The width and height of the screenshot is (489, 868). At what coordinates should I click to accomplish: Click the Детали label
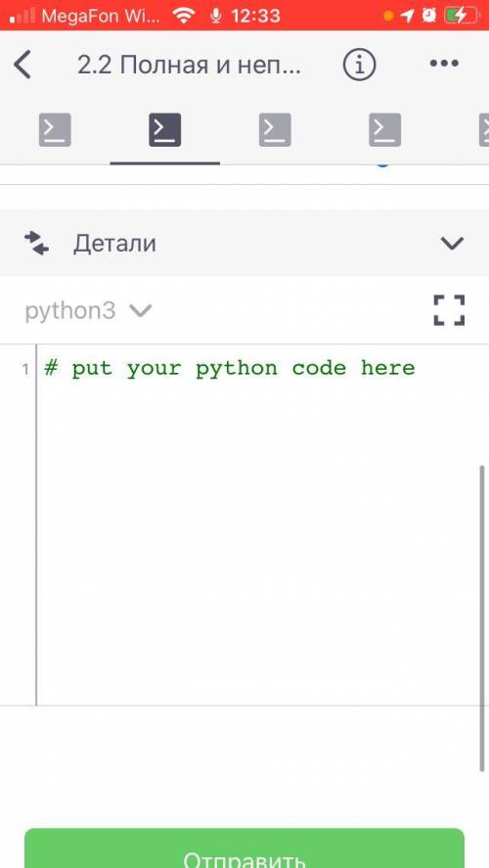pos(114,243)
